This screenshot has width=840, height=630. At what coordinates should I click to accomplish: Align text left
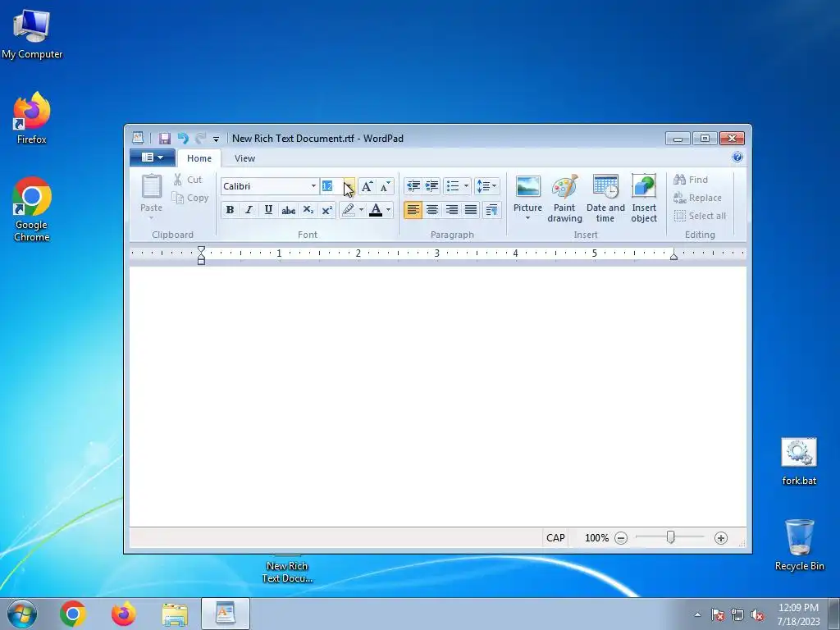click(x=413, y=210)
